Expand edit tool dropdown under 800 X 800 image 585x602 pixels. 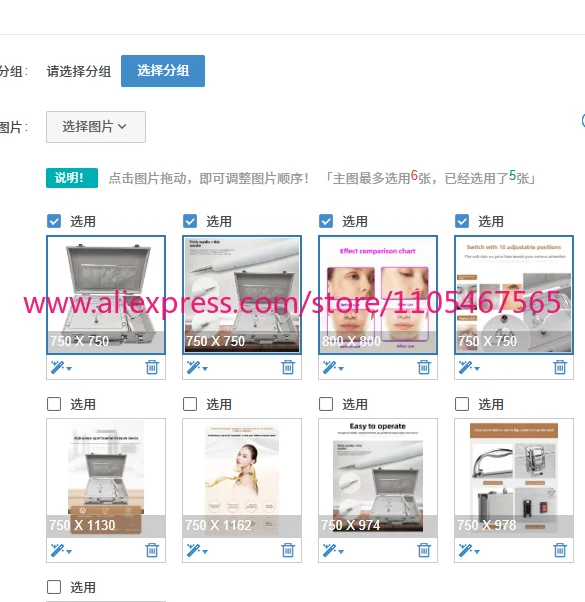click(x=333, y=367)
